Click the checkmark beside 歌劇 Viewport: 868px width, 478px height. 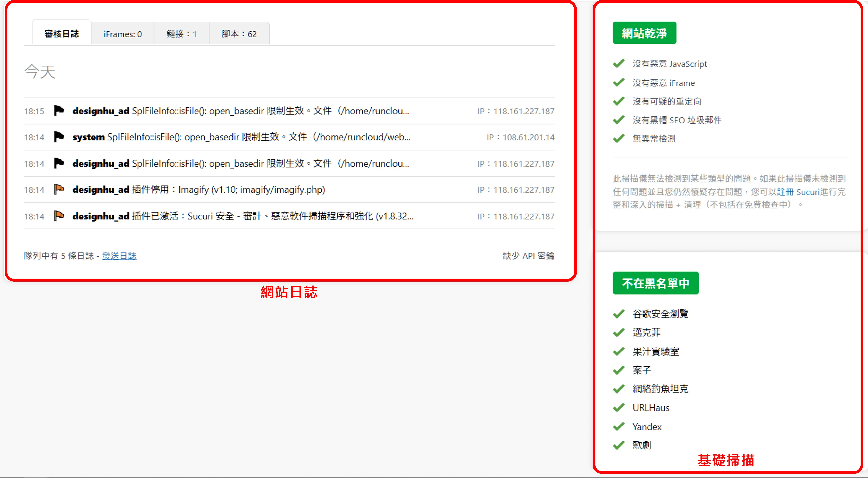(619, 445)
